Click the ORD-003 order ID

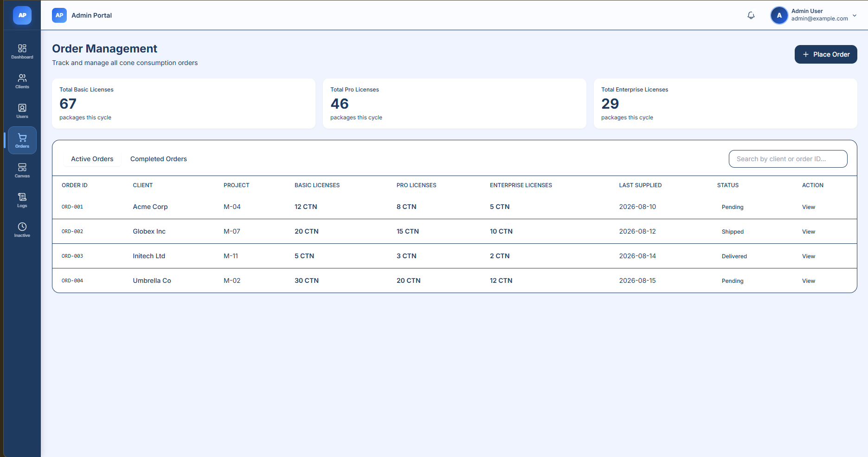(x=72, y=256)
